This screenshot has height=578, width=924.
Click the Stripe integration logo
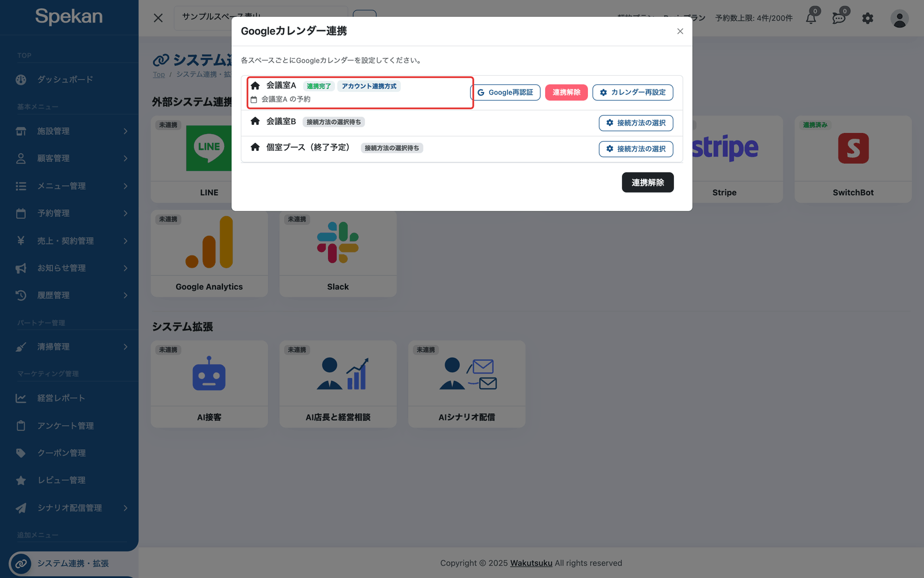pyautogui.click(x=725, y=148)
